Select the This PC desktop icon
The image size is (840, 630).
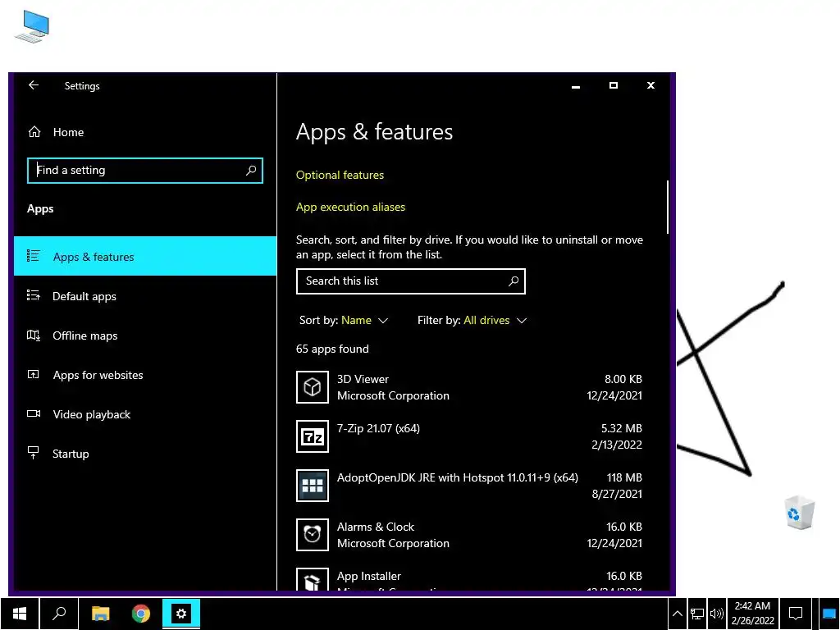(x=32, y=27)
